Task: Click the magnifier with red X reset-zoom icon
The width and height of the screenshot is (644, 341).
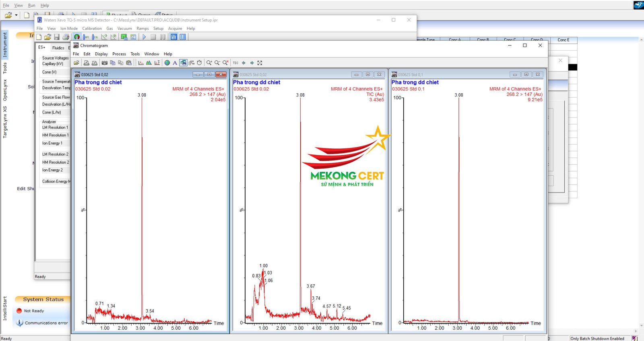Action: [x=225, y=63]
